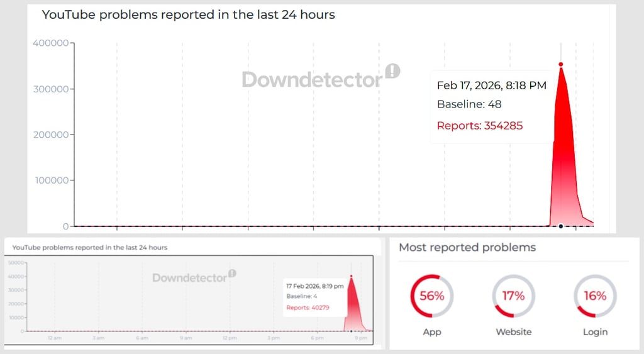Click the '9 am' x-axis label

pyautogui.click(x=186, y=338)
